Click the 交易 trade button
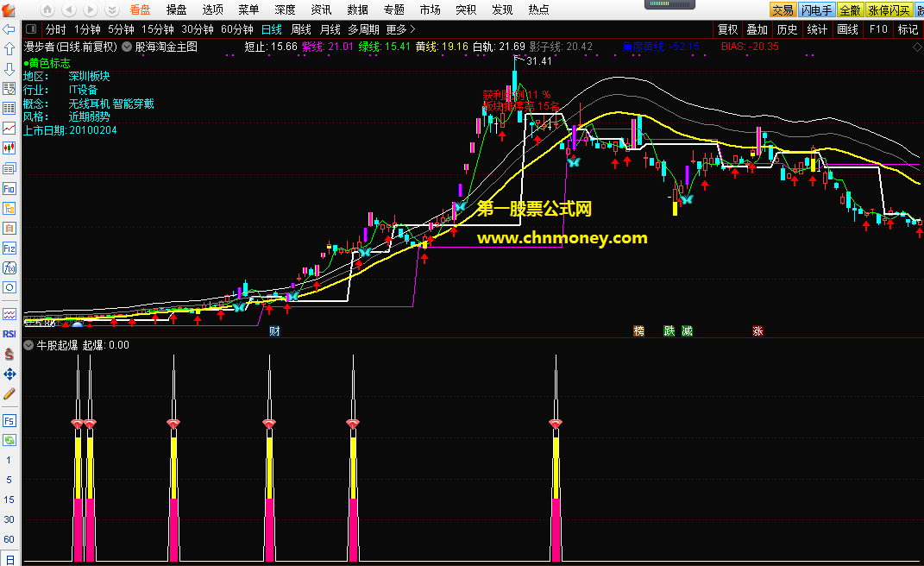 click(x=783, y=10)
